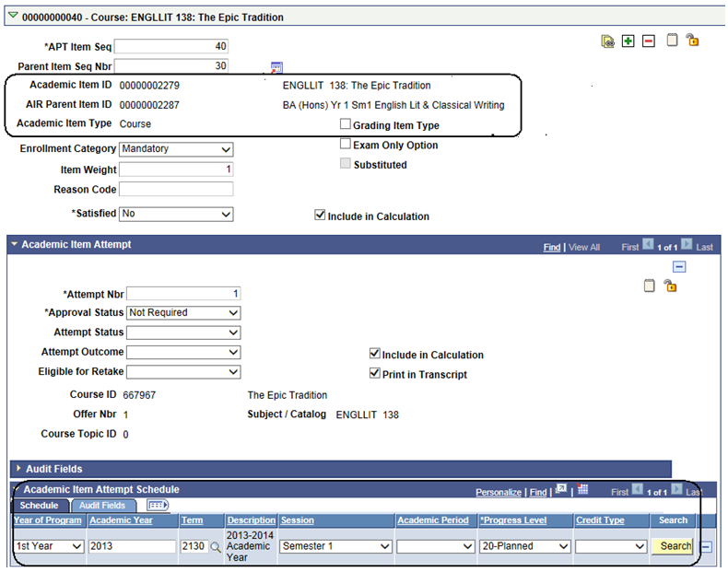The image size is (728, 572).
Task: Next row arrow in Attempt Schedule grid
Action: pyautogui.click(x=677, y=489)
